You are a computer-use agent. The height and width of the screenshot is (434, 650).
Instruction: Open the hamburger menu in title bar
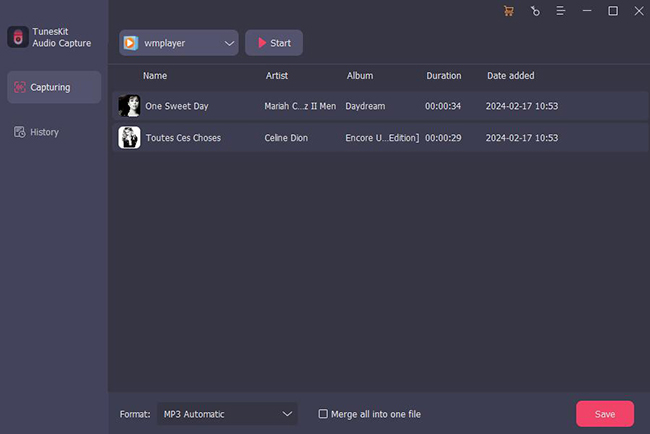[561, 11]
